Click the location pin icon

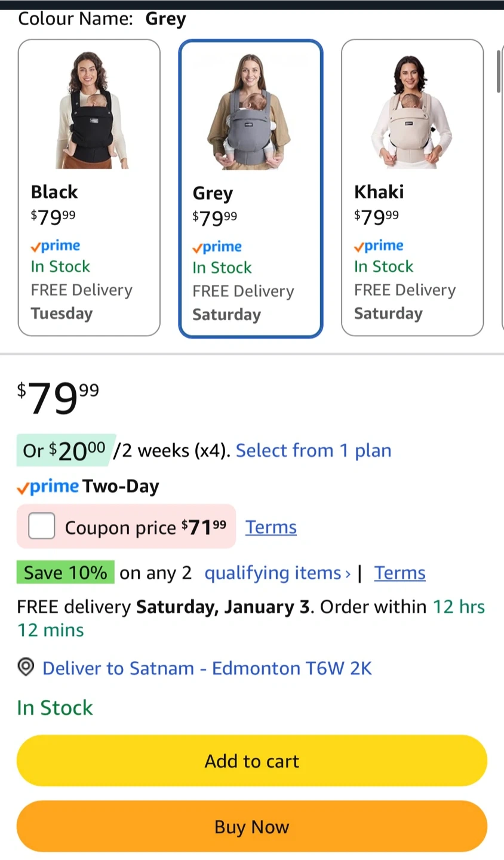pos(26,667)
